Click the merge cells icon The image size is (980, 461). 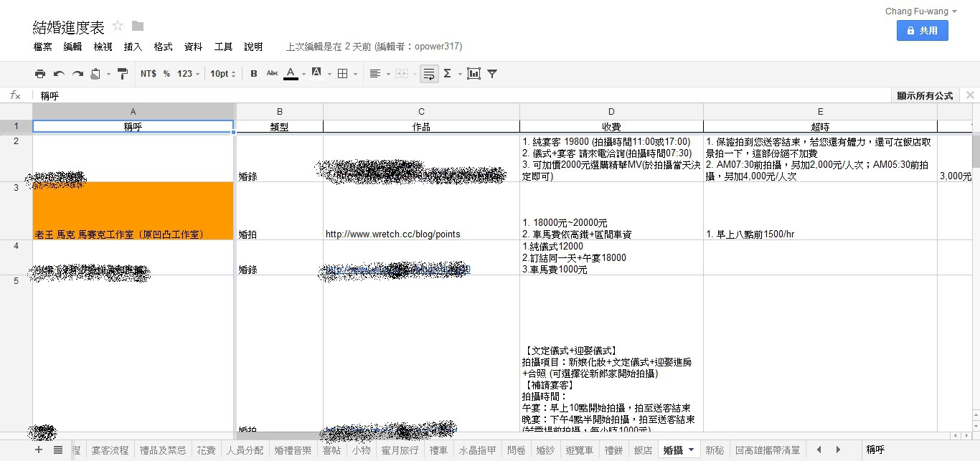tap(401, 74)
